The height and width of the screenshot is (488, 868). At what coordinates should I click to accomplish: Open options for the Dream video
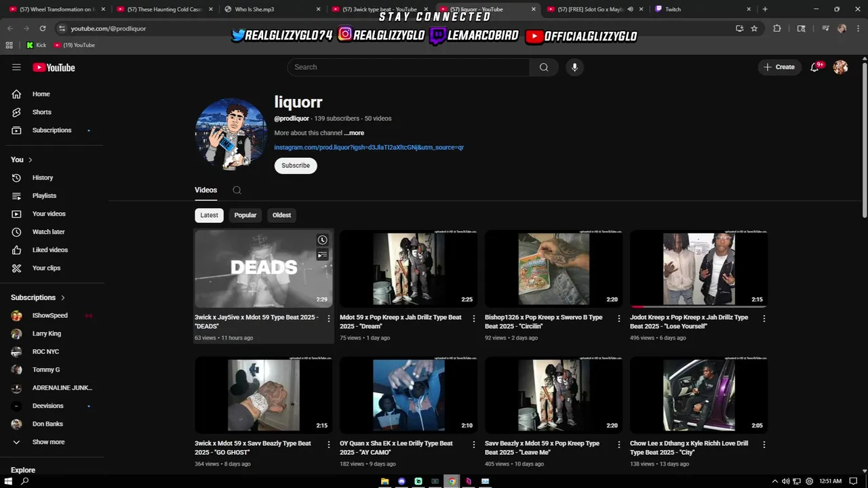(474, 319)
